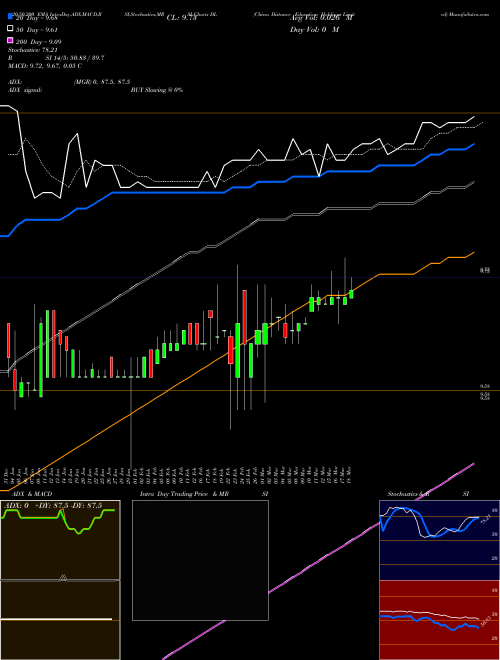Select the 'SI 14/3: 50.83 / 39.7' value
The height and width of the screenshot is (660, 500).
(x=75, y=58)
